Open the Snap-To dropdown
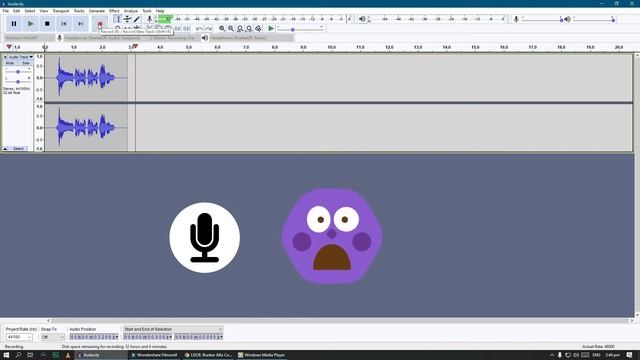The width and height of the screenshot is (640, 360). 53,337
